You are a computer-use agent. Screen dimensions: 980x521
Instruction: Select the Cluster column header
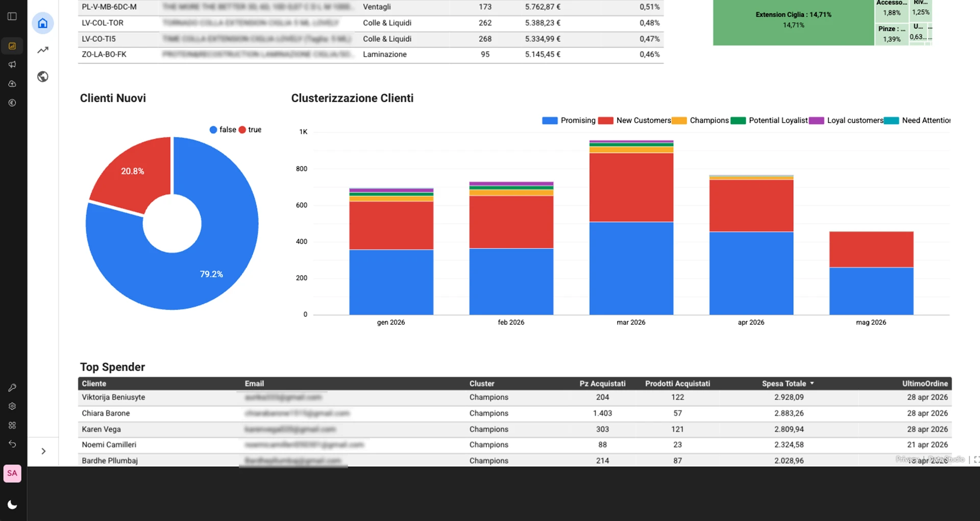[x=482, y=384]
